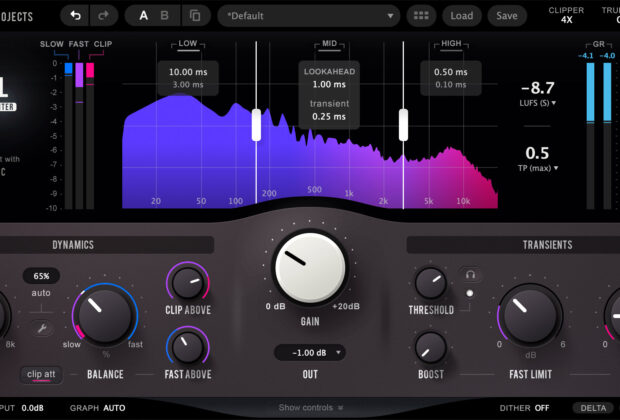The width and height of the screenshot is (620, 420).
Task: Click the redo arrow icon
Action: (104, 15)
